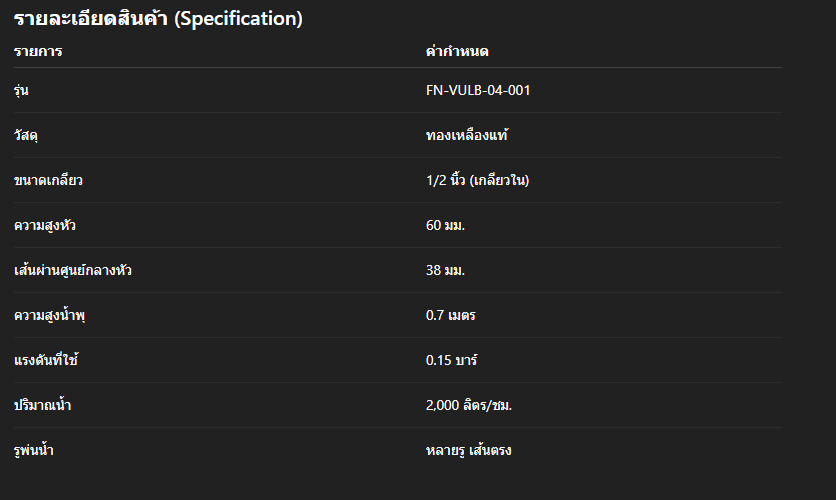Screen dimensions: 836x500
Task: Select the เส้นผ่านศูนย์กลางหัว row label
Action: (x=73, y=270)
